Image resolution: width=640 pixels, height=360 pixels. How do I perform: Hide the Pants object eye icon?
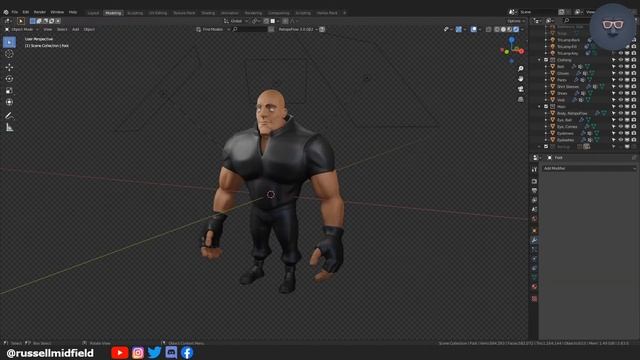[x=620, y=80]
